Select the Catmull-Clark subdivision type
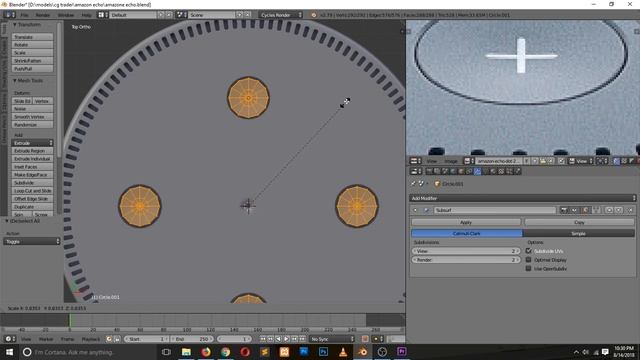640x360 pixels. (467, 233)
